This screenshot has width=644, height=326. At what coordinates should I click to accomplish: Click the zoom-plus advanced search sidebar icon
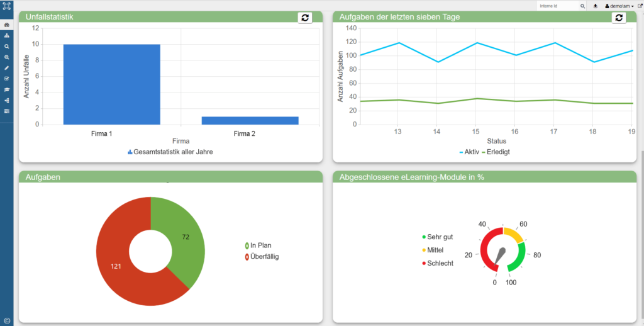(6, 57)
